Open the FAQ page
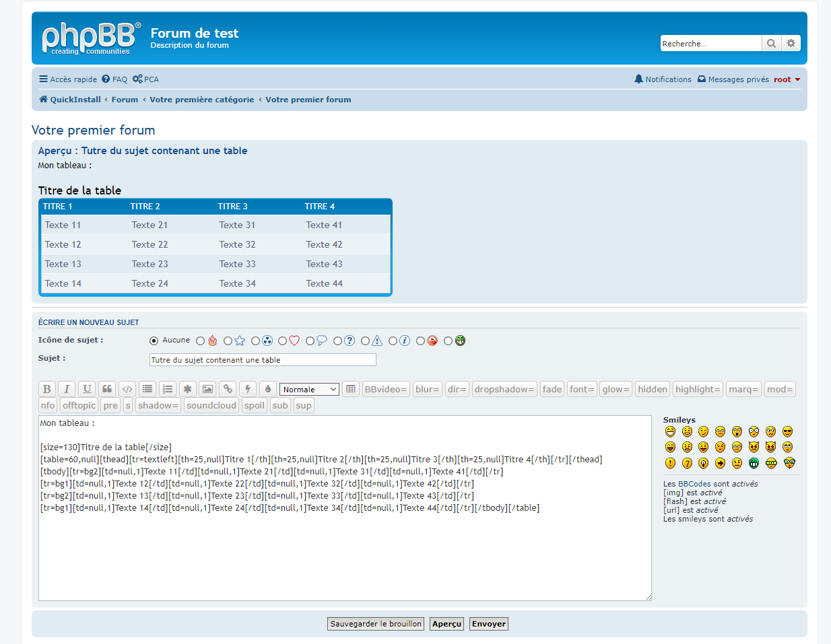The width and height of the screenshot is (831, 644). (114, 79)
